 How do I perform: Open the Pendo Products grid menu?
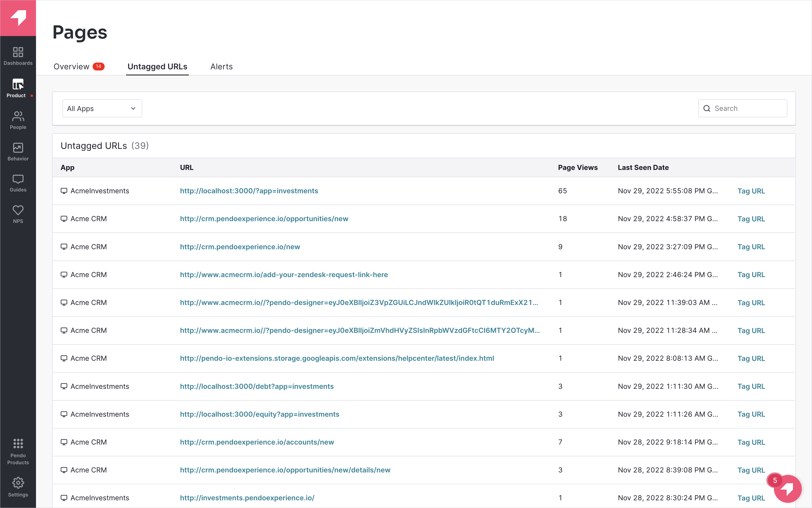18,451
